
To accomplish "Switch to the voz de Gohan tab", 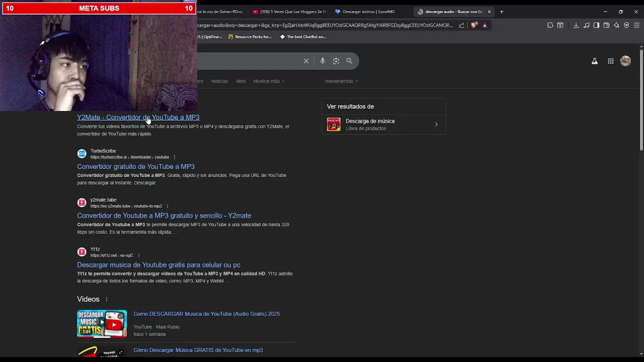I will pos(221,12).
